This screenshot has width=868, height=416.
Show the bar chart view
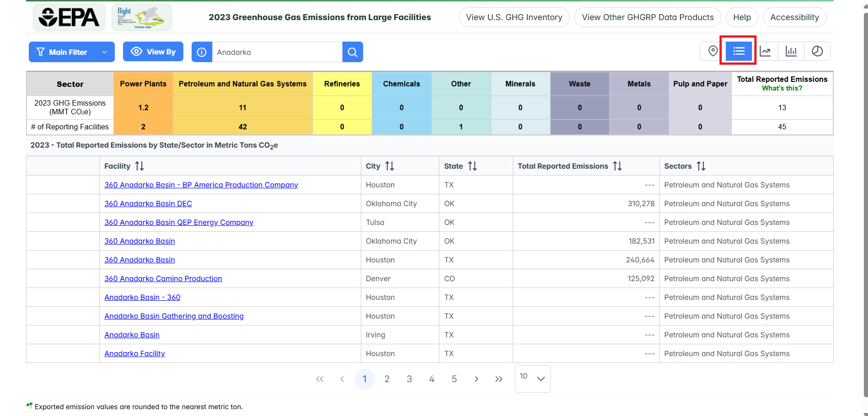[791, 51]
